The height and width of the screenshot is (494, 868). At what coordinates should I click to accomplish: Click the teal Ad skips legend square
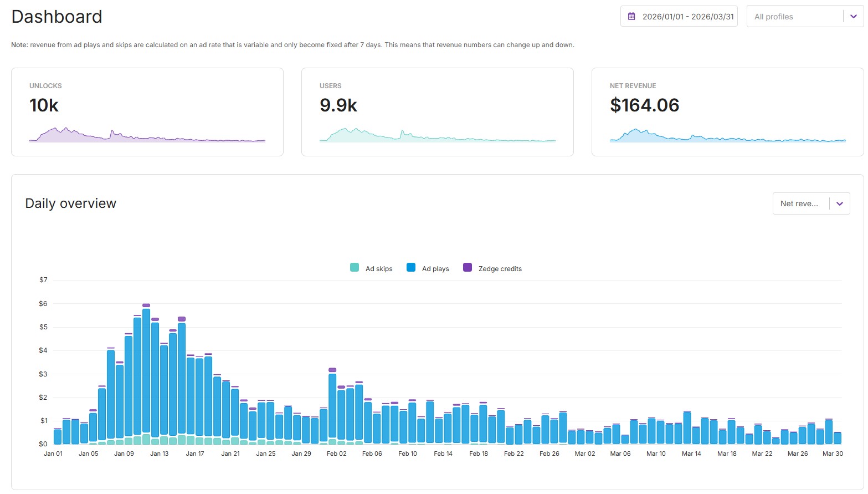pos(353,267)
